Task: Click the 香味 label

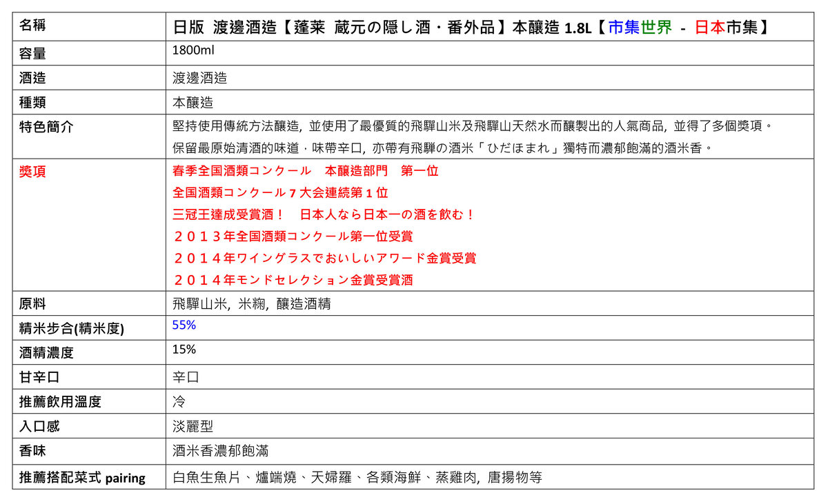Action: 33,452
